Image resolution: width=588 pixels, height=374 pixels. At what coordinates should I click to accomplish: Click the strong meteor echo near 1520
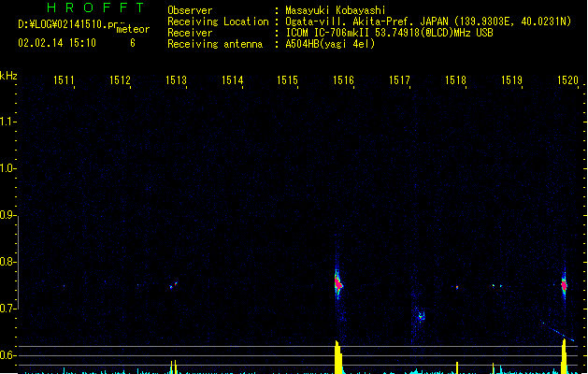[564, 285]
